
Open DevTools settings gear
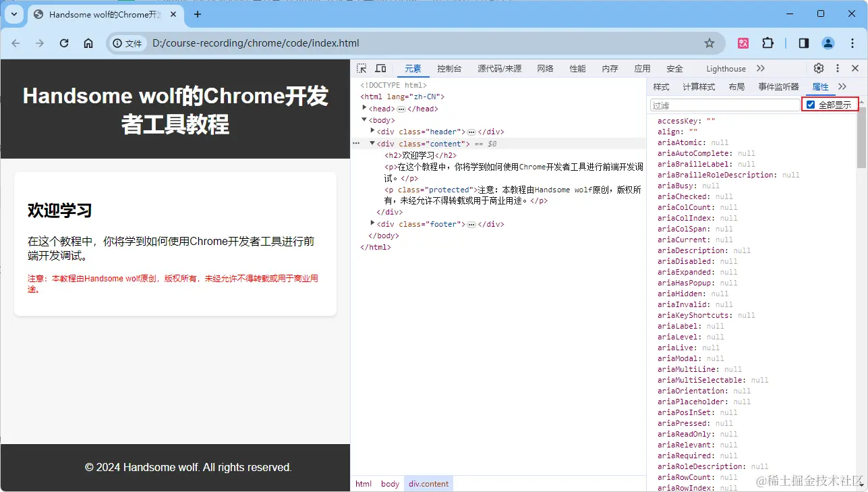click(819, 68)
